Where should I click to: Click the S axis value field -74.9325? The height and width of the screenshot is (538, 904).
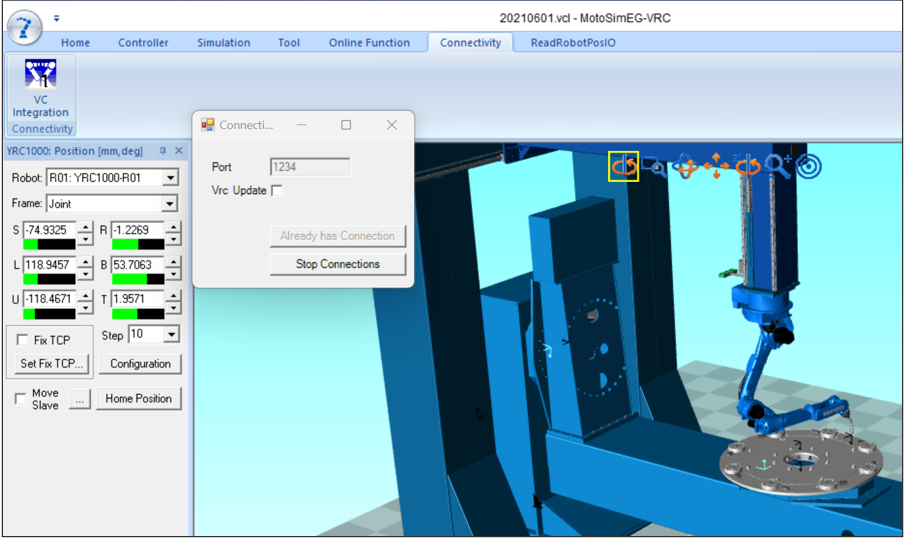click(49, 230)
